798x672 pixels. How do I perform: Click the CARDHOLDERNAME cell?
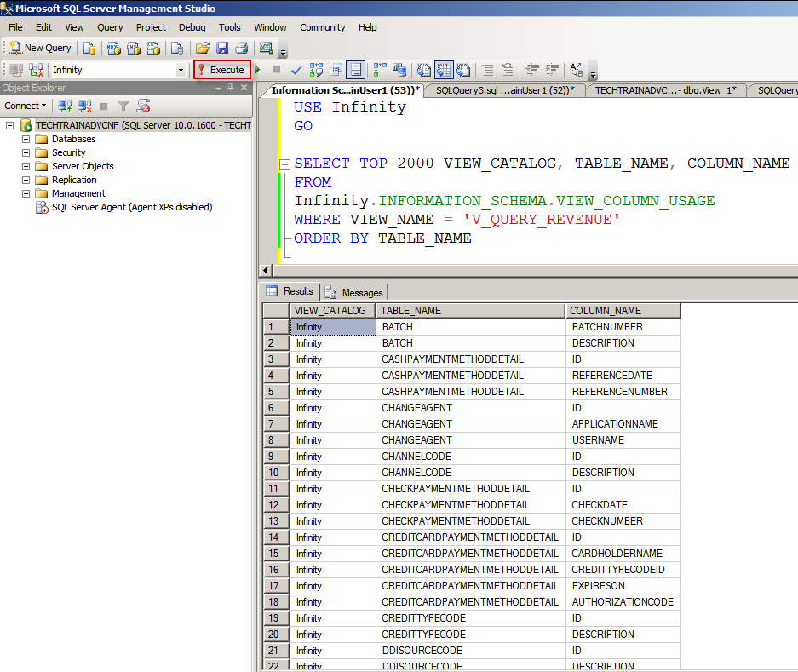[x=623, y=554]
